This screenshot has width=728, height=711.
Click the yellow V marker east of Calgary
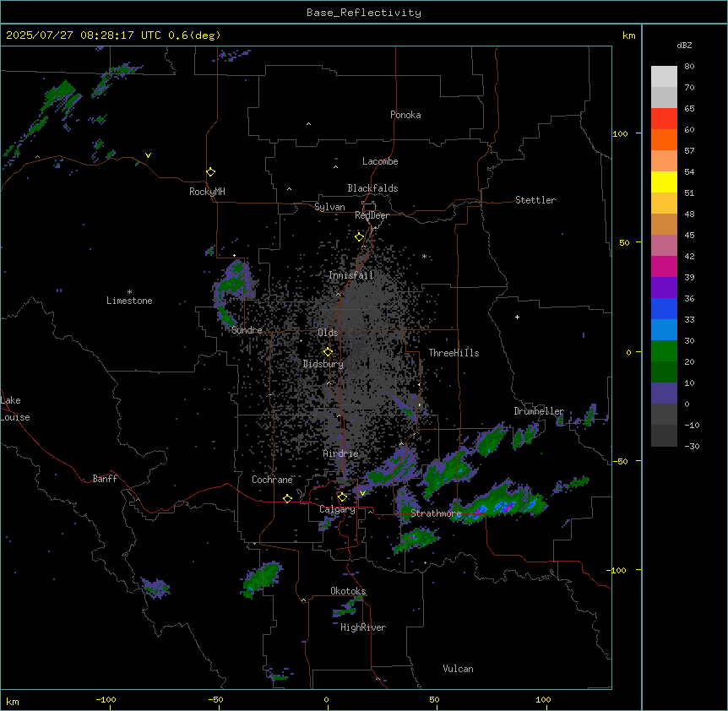(362, 493)
